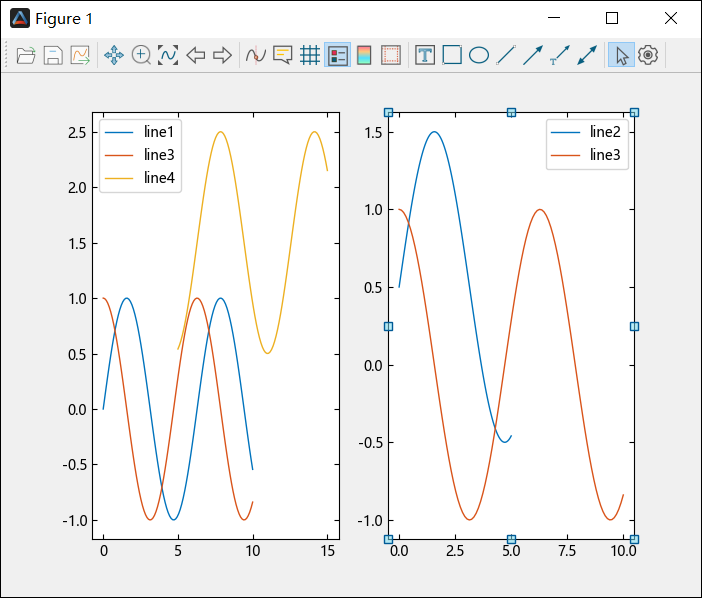Click line2 entry in right legend
The height and width of the screenshot is (598, 702).
point(605,132)
